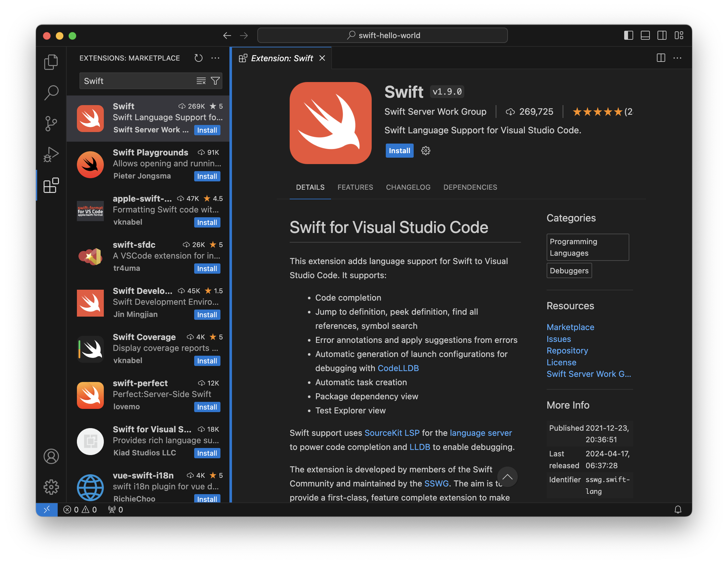Click the go forward arrow
Viewport: 728px width, 564px height.
click(x=244, y=35)
